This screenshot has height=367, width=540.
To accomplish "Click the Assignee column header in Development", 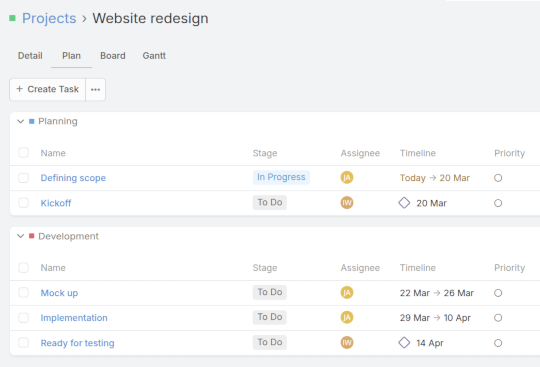I will [x=360, y=268].
